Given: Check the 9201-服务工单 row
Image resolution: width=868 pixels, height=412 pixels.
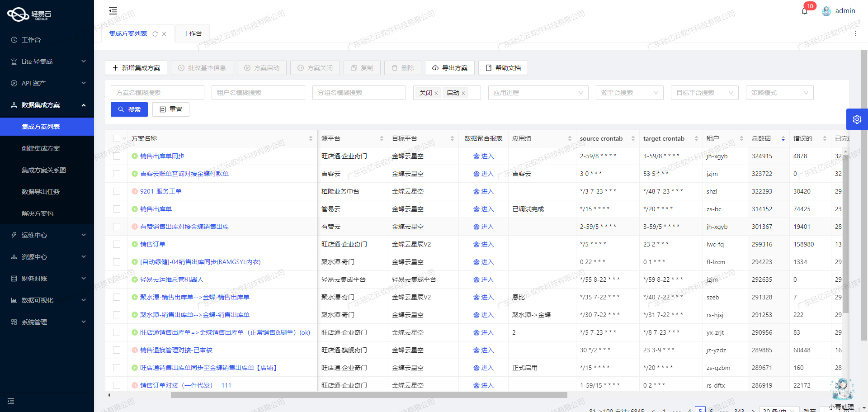Looking at the screenshot, I should tap(117, 191).
